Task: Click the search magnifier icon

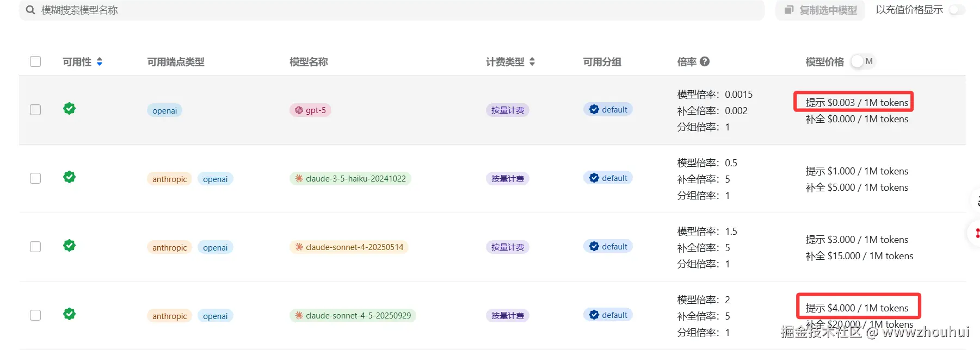Action: pos(30,10)
